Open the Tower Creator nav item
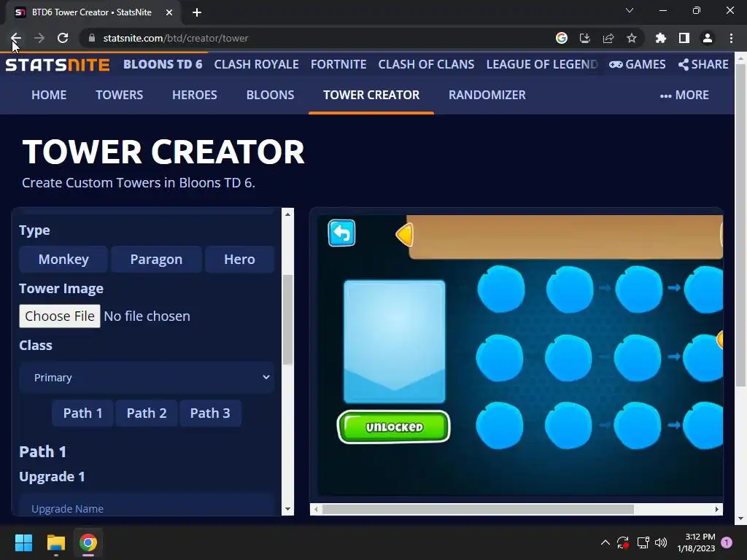This screenshot has width=747, height=560. pyautogui.click(x=371, y=95)
